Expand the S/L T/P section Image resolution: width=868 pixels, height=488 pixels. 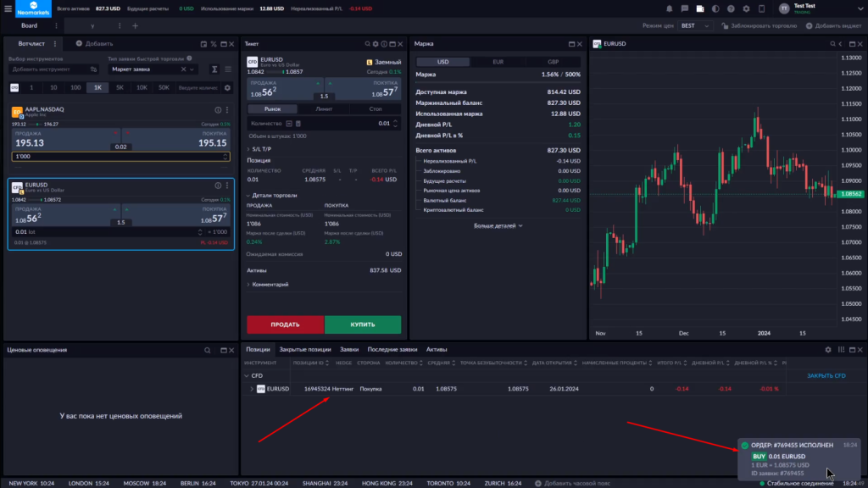[259, 149]
